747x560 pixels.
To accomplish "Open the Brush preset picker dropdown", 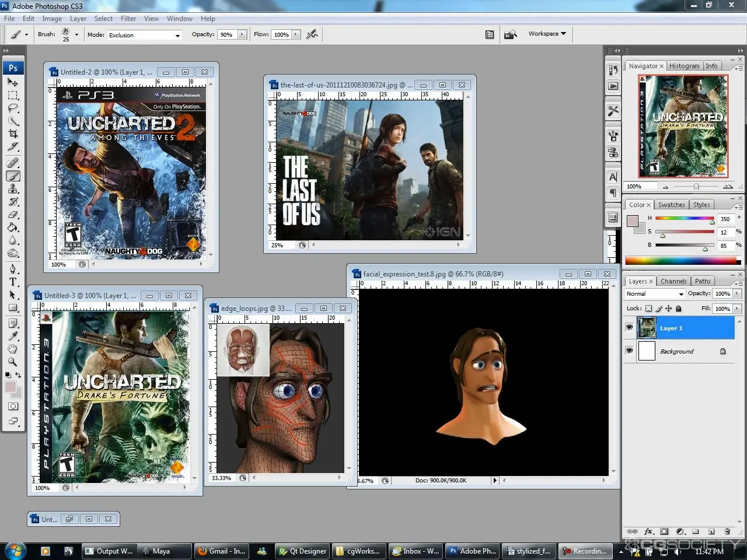I will point(76,34).
